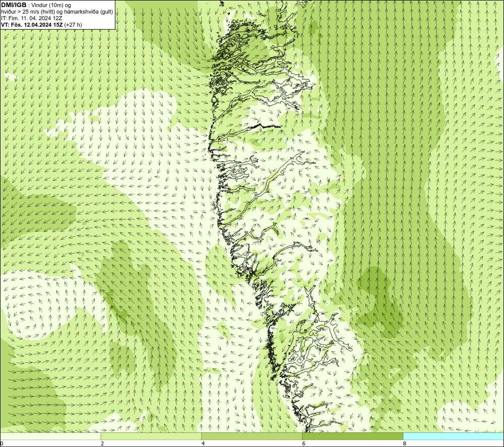
Task: Click the cyan color bar segment above 8
Action: tap(453, 436)
